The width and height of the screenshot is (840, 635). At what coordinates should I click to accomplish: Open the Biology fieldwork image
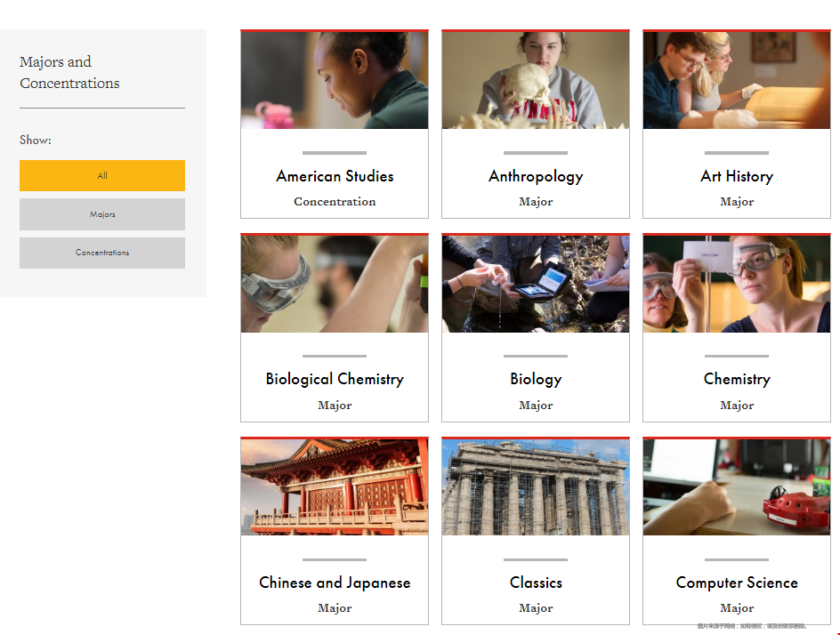pyautogui.click(x=536, y=284)
